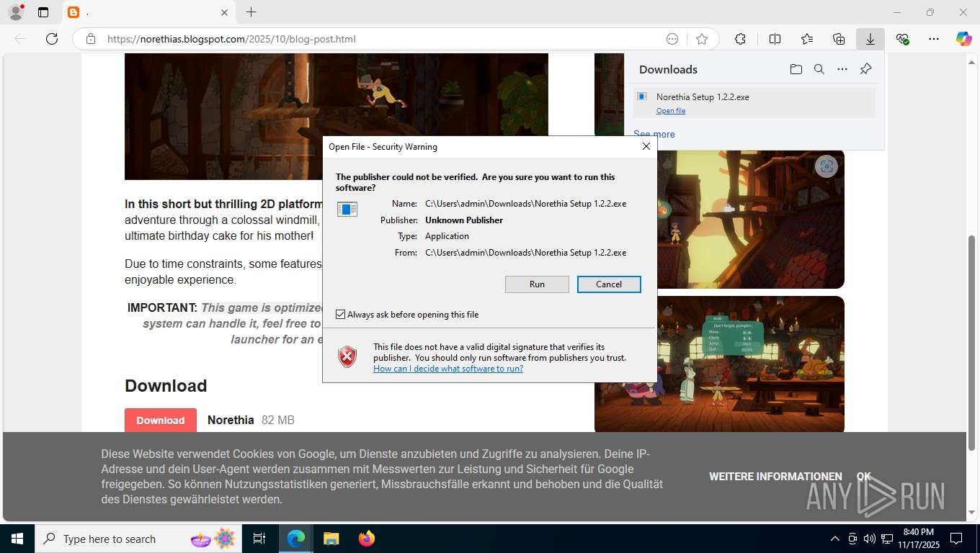
Task: Open a new tab with plus icon
Action: [251, 12]
